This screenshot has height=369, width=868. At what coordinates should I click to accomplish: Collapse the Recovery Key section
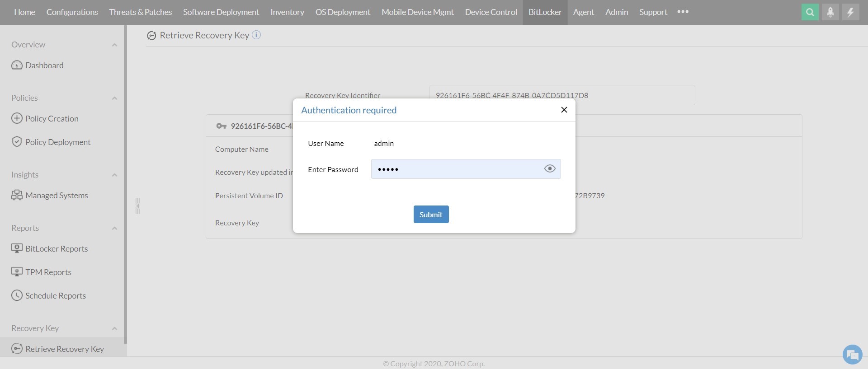[114, 328]
